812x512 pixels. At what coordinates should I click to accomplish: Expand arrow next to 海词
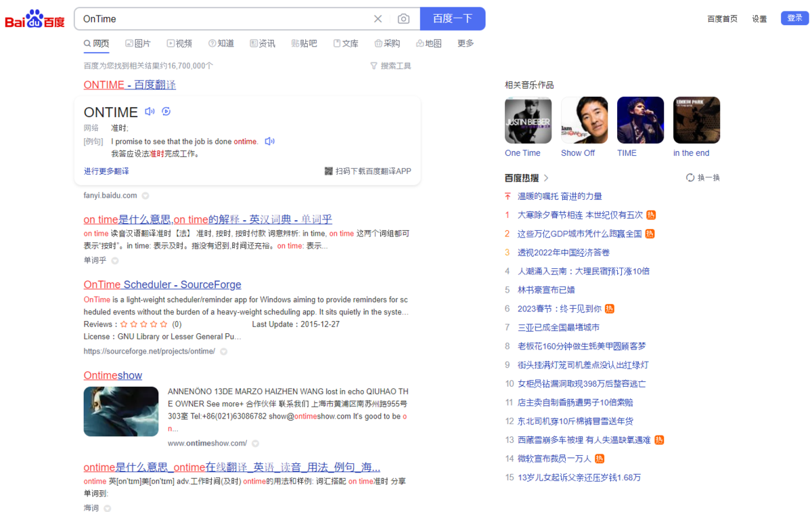pyautogui.click(x=107, y=509)
